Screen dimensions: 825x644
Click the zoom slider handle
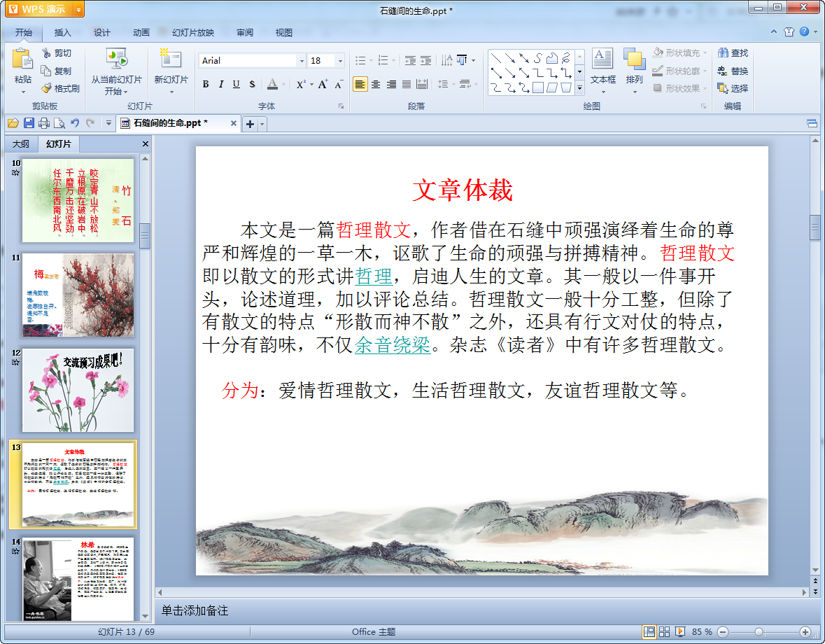[759, 632]
